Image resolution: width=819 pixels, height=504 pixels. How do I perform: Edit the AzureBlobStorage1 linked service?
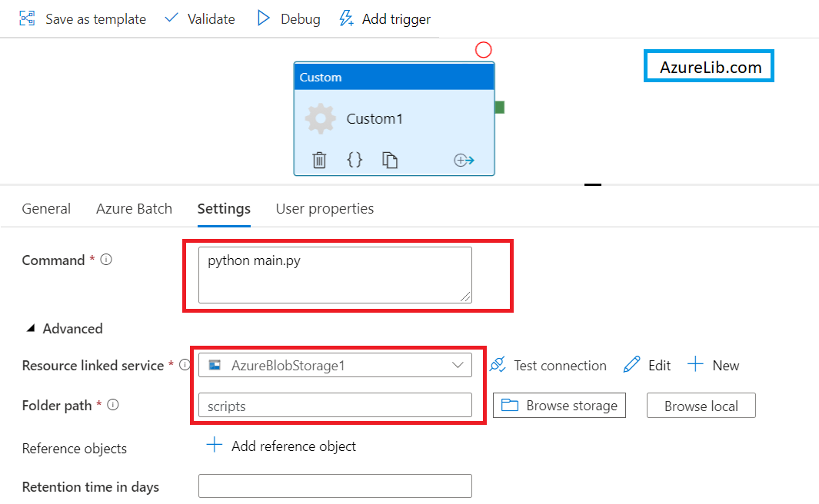[646, 365]
